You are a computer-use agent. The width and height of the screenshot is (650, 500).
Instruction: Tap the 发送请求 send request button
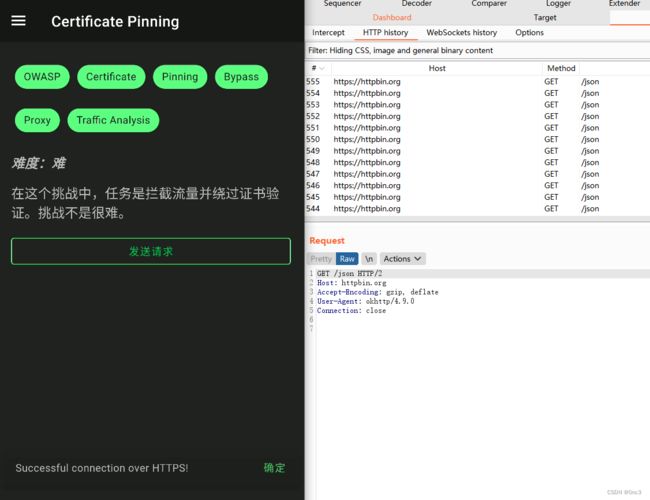pyautogui.click(x=151, y=251)
